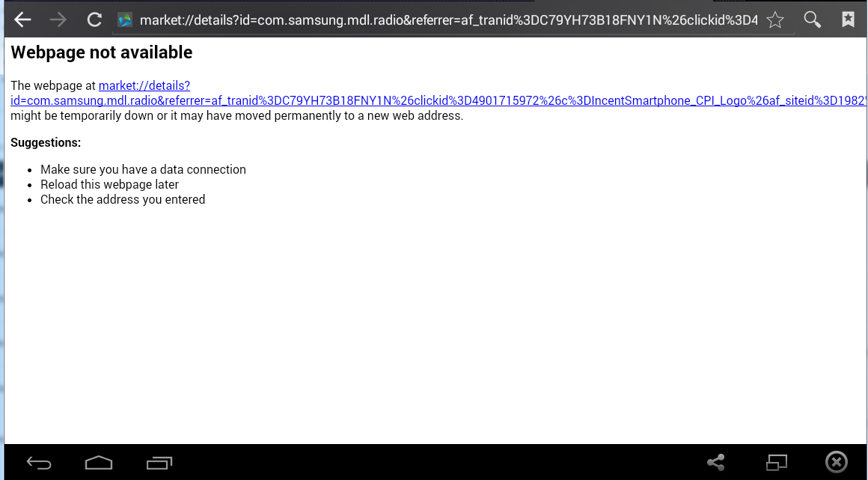
Task: Click the "Webpage not available" heading
Action: 102,52
